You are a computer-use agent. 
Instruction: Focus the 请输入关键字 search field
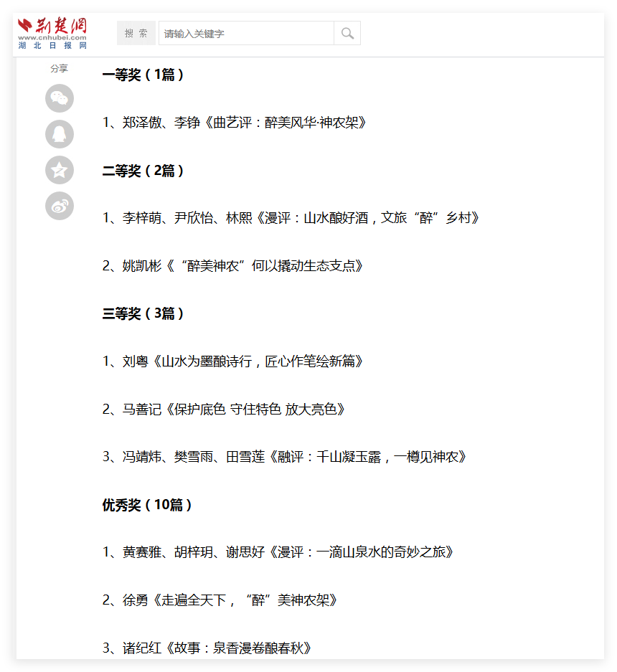tap(245, 33)
